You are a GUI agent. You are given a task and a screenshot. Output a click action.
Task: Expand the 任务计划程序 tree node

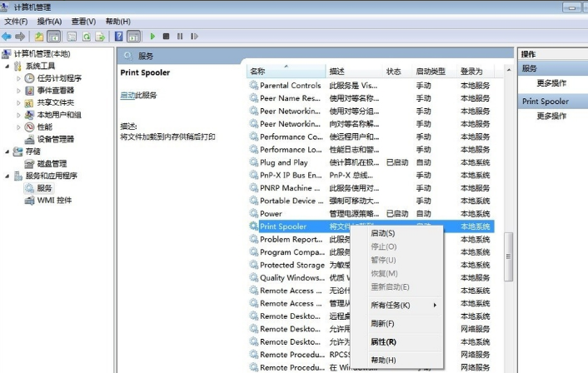click(x=19, y=78)
